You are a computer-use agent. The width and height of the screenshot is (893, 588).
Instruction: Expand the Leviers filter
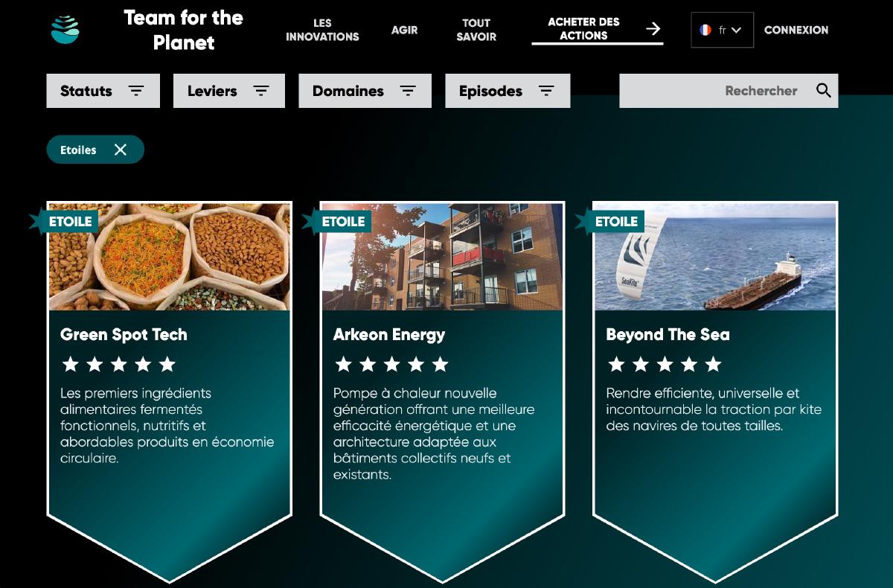point(229,91)
